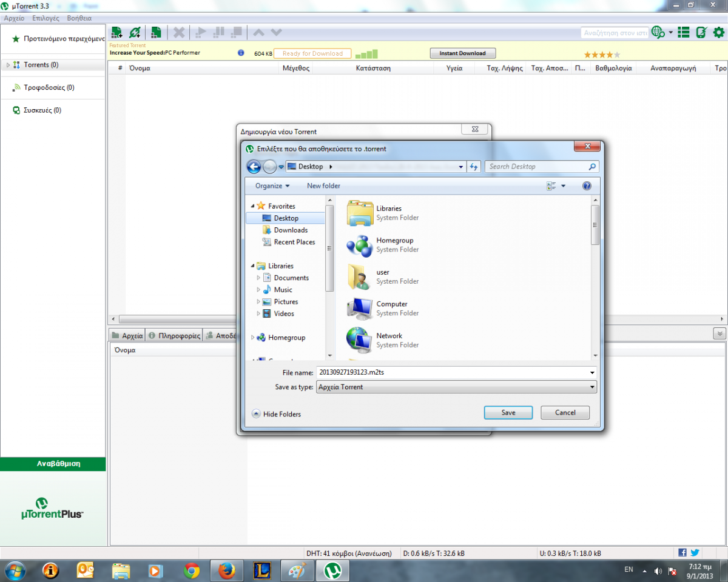Viewport: 728px width, 582px height.
Task: Sort by Μέγεθος column header
Action: coord(296,69)
